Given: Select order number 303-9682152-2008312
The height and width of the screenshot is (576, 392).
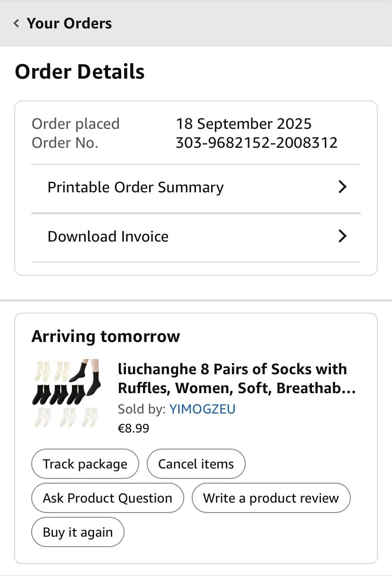Looking at the screenshot, I should (x=256, y=143).
